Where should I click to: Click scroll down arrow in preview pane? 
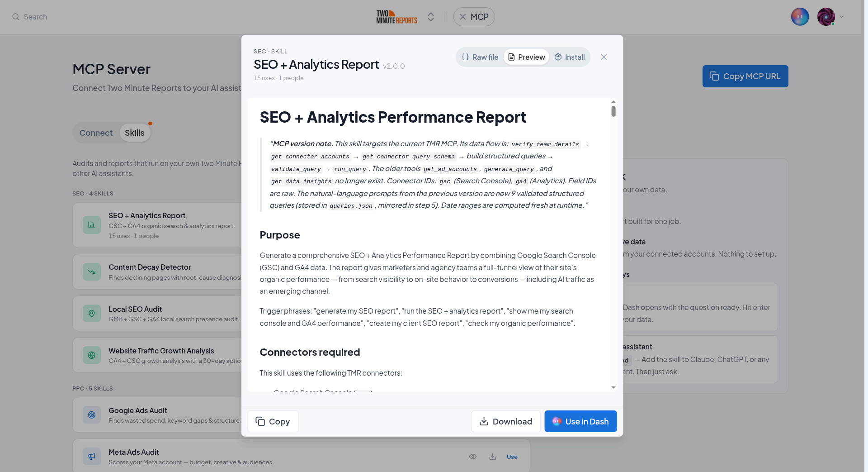tap(613, 387)
